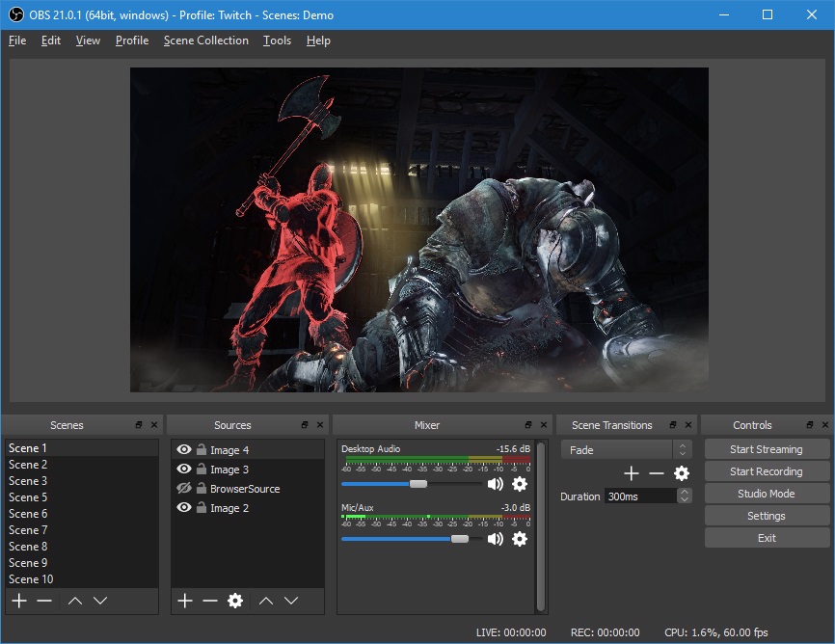Hide the Image 3 source
The height and width of the screenshot is (644, 835).
184,469
